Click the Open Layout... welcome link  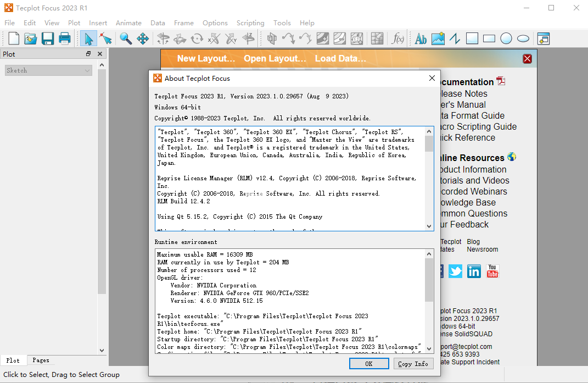[x=275, y=59]
